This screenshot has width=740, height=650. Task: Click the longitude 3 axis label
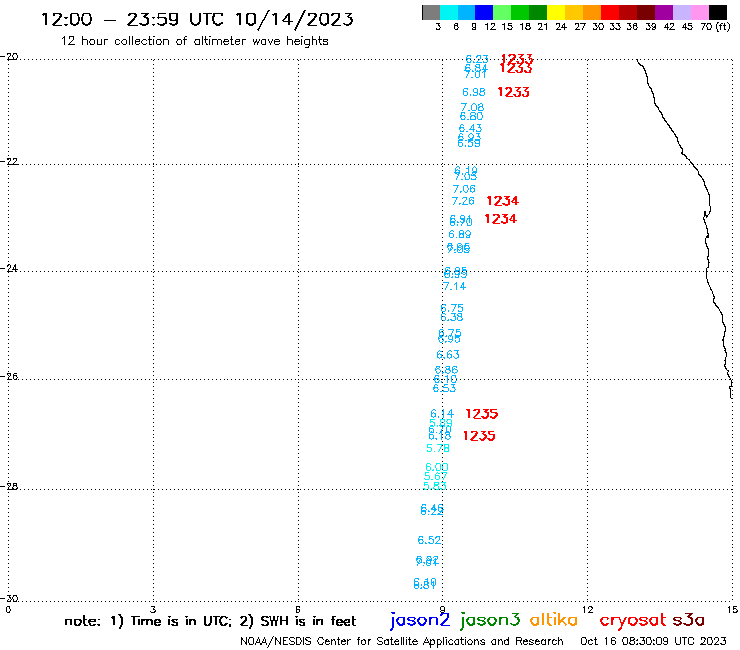coord(153,609)
